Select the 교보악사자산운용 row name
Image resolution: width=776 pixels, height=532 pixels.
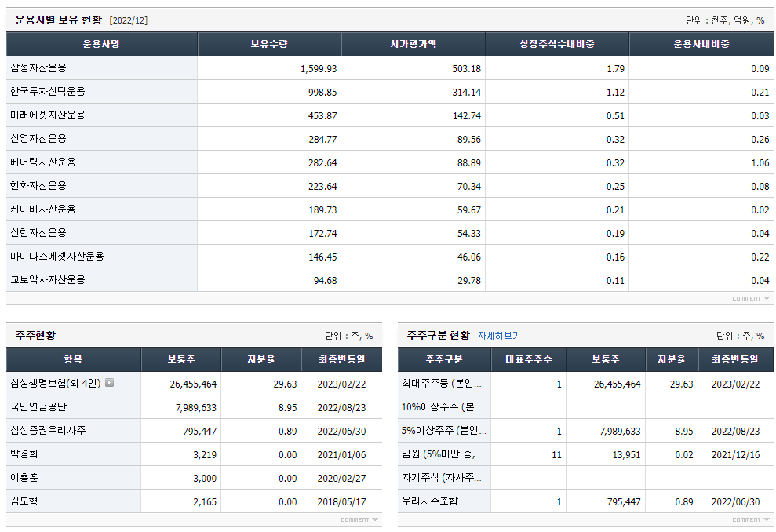coord(48,279)
